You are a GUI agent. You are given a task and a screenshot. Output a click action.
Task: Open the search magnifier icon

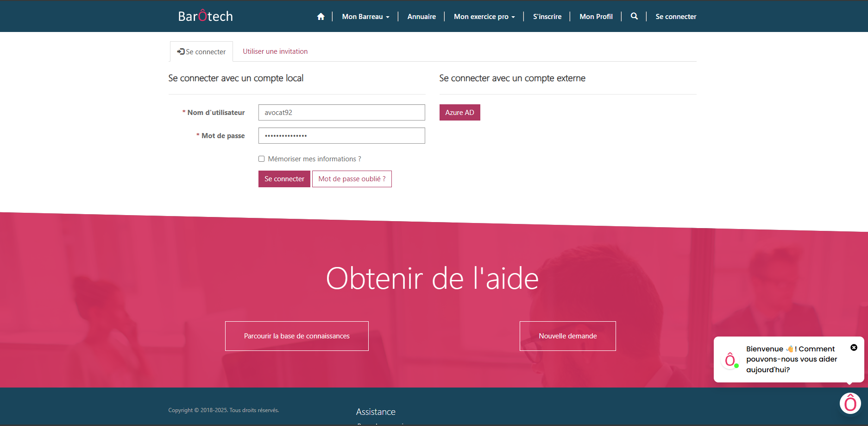tap(634, 16)
